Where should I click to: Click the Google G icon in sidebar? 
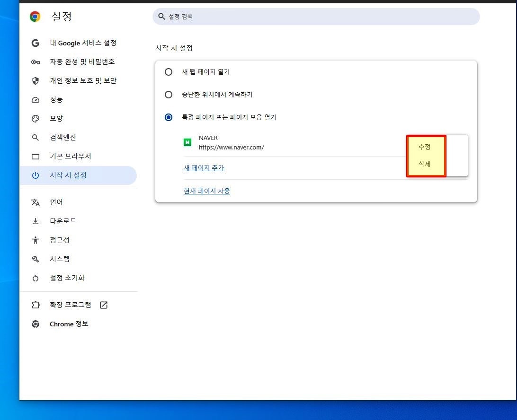tap(36, 43)
